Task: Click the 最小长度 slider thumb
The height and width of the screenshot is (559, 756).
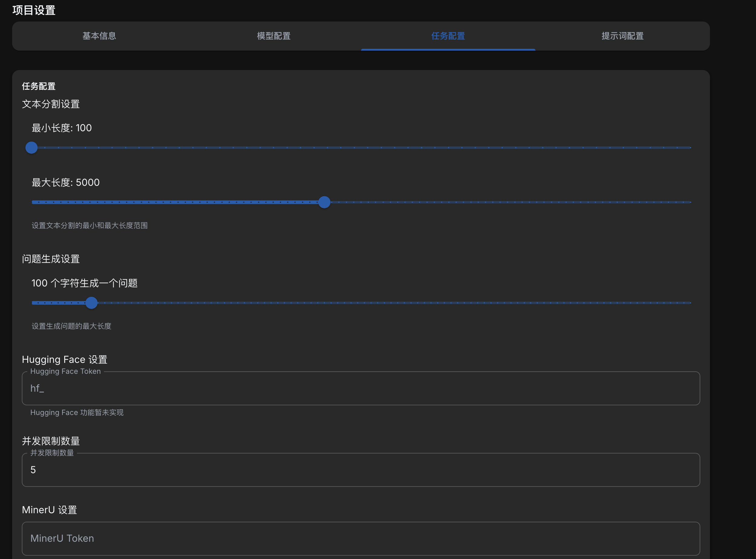Action: point(31,148)
